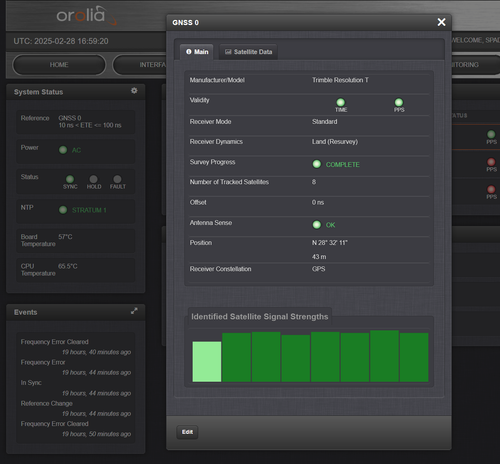The width and height of the screenshot is (500, 464).
Task: Select the light green signal strength bar
Action: click(x=207, y=362)
